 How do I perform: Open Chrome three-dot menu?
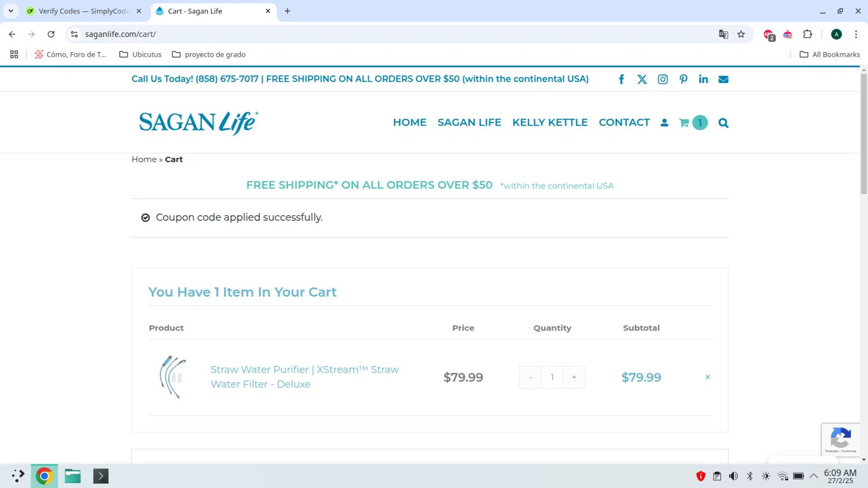(x=856, y=34)
